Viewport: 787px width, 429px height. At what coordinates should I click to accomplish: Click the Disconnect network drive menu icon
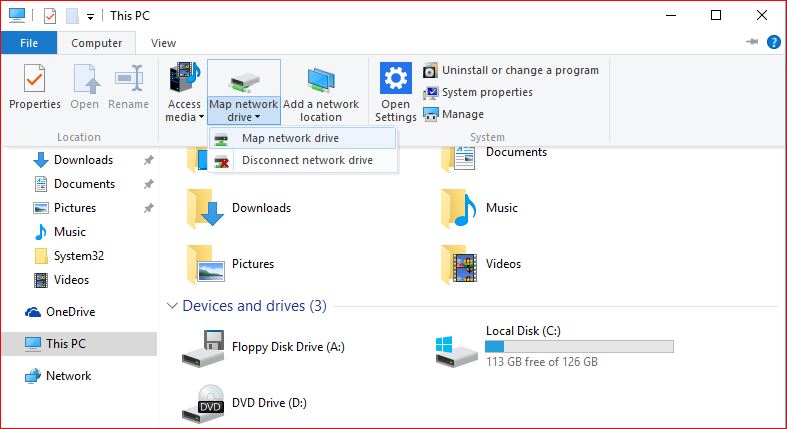[x=221, y=161]
